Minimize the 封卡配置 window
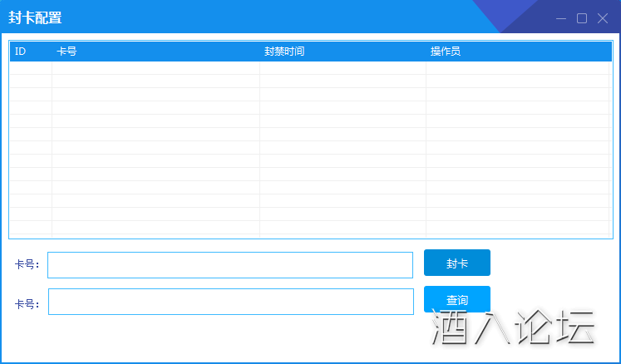Image resolution: width=621 pixels, height=364 pixels. click(x=561, y=18)
